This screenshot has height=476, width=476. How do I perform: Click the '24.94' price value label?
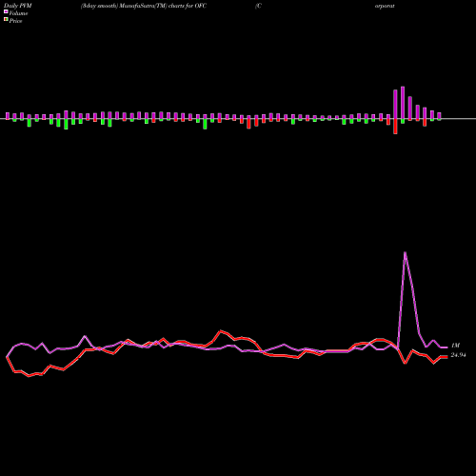click(458, 355)
